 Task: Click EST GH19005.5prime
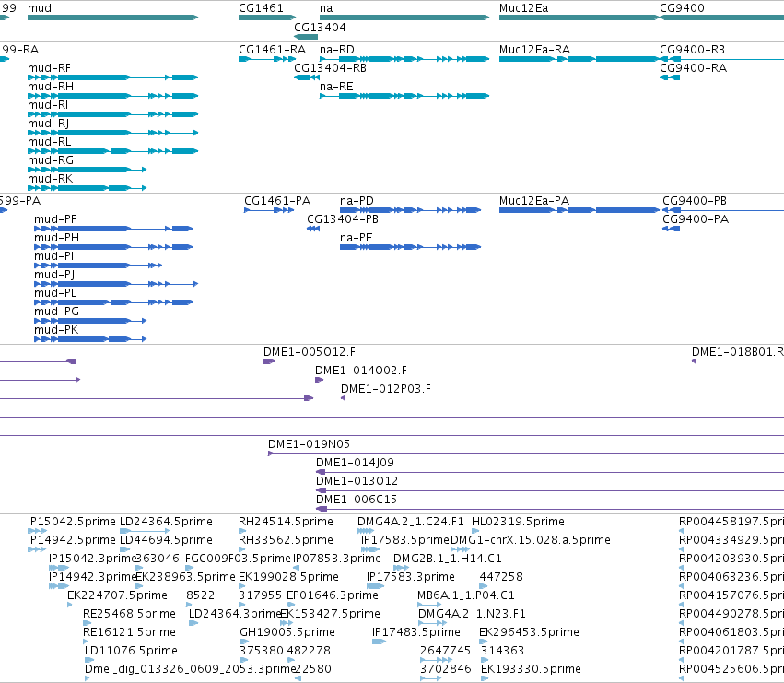244,642
